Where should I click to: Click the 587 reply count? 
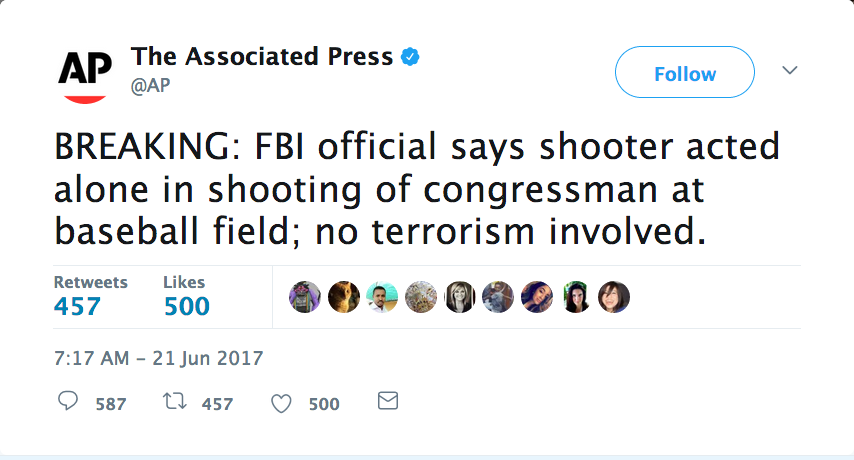[x=110, y=404]
